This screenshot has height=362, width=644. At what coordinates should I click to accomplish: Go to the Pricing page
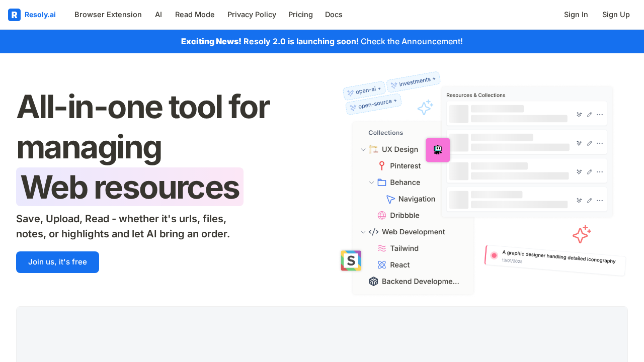300,15
